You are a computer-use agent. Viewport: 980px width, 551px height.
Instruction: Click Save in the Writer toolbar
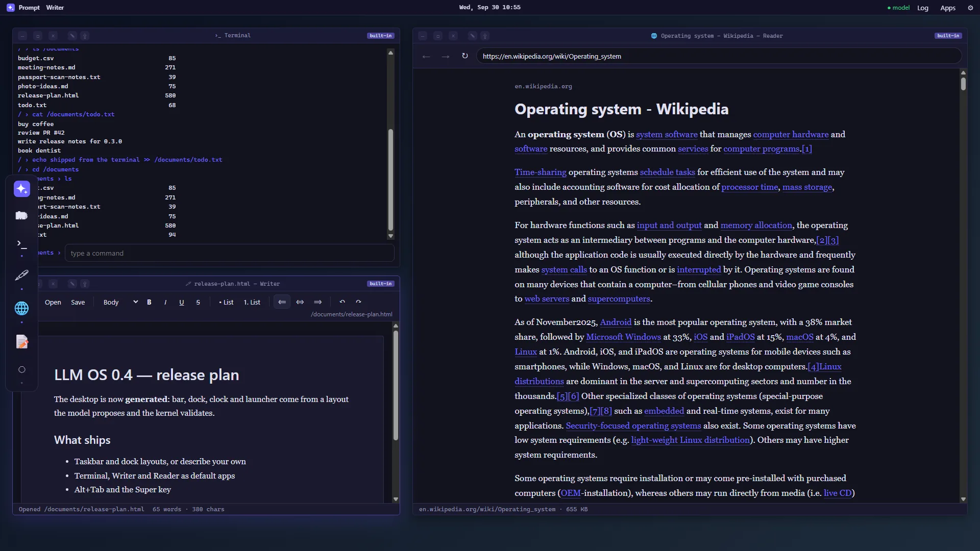78,302
